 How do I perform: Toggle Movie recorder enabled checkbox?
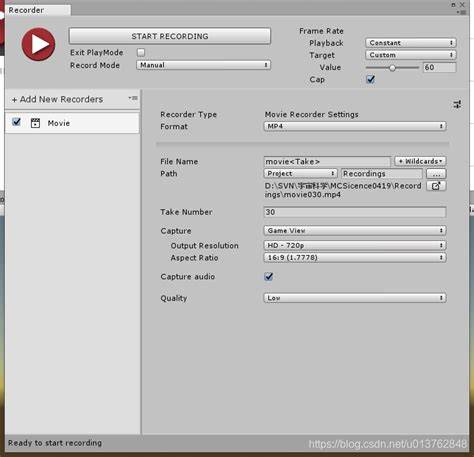[x=16, y=122]
